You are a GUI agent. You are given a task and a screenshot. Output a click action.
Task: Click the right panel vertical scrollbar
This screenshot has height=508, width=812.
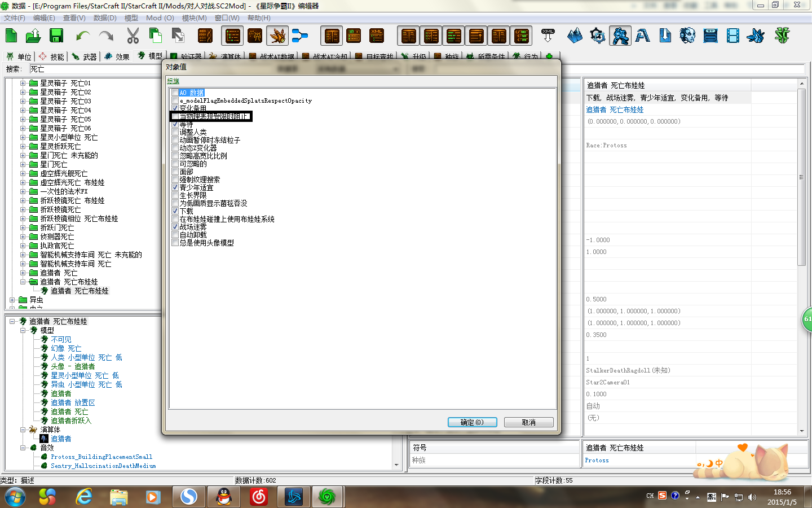(801, 177)
